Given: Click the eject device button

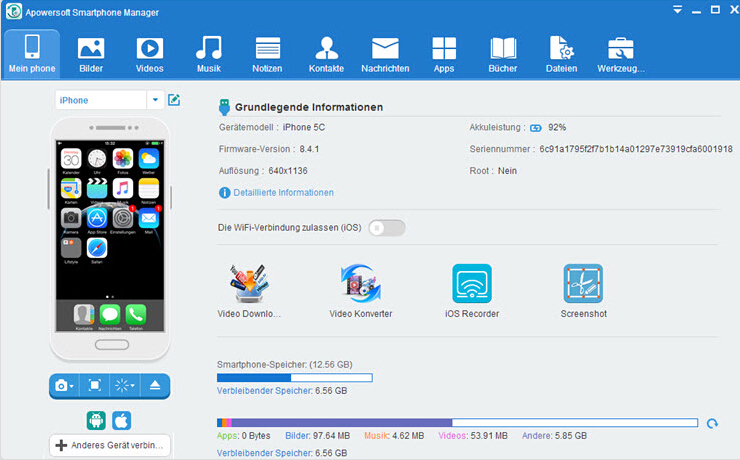Looking at the screenshot, I should pos(155,386).
